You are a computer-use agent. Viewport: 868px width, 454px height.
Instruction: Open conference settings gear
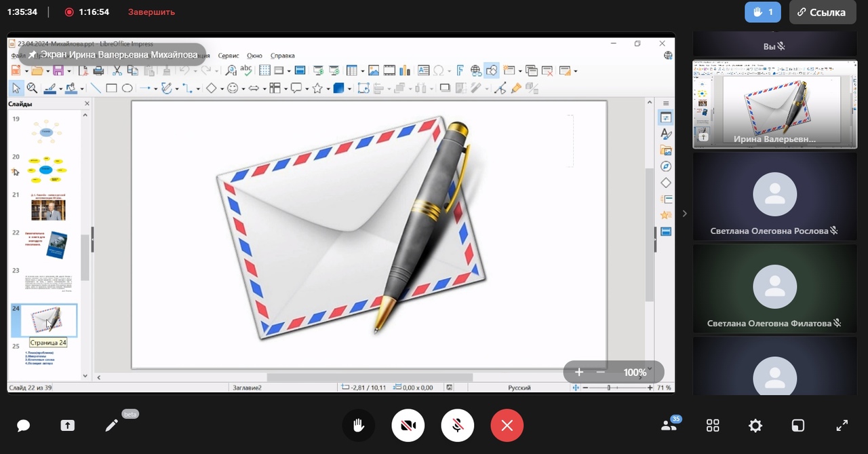click(x=755, y=425)
